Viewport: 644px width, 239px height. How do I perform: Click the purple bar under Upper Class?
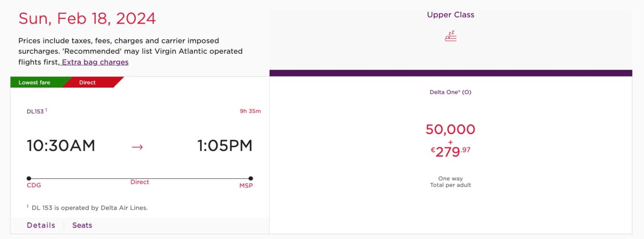(x=450, y=73)
